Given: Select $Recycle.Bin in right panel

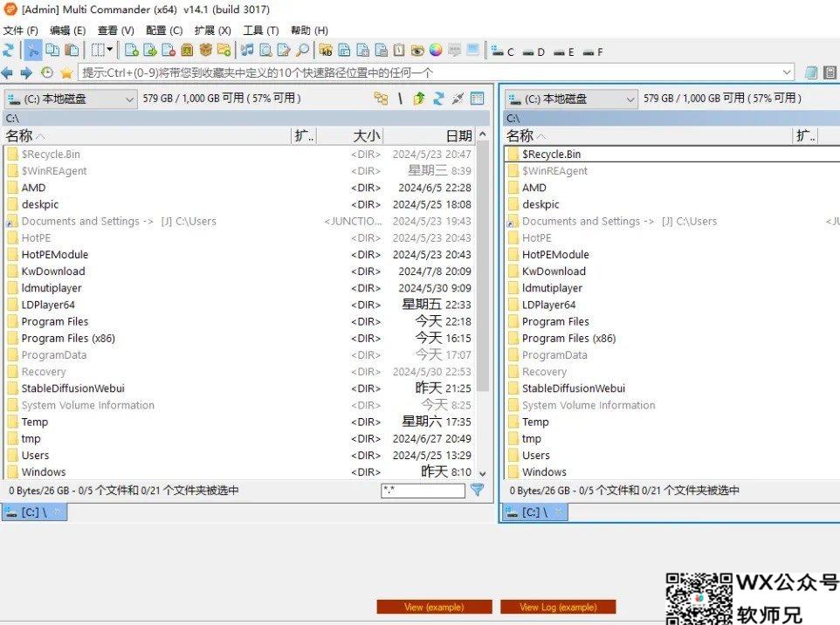Looking at the screenshot, I should tap(672, 155).
